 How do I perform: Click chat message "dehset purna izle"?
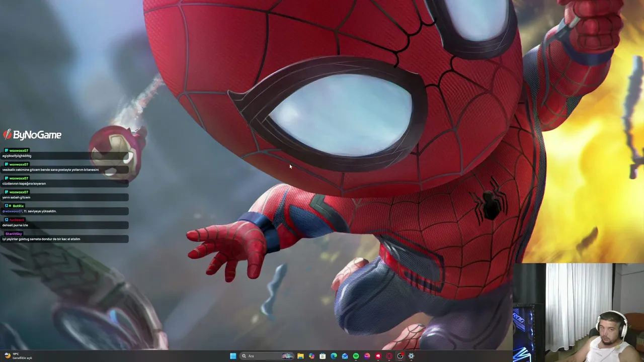pyautogui.click(x=15, y=225)
